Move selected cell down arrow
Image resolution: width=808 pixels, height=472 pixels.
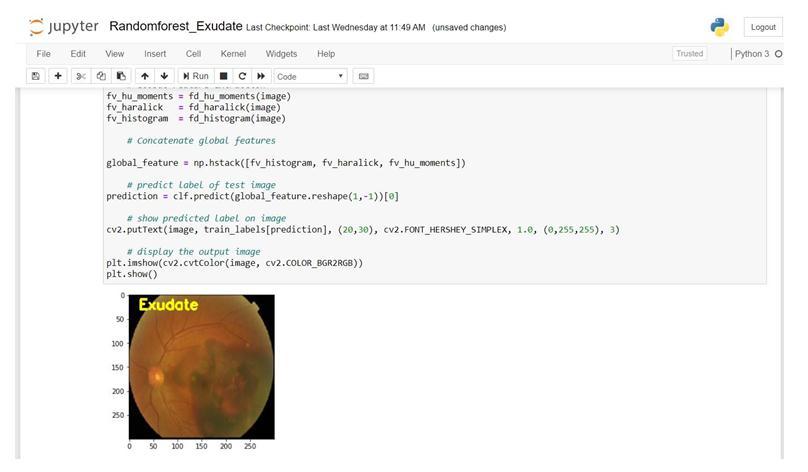coord(164,76)
